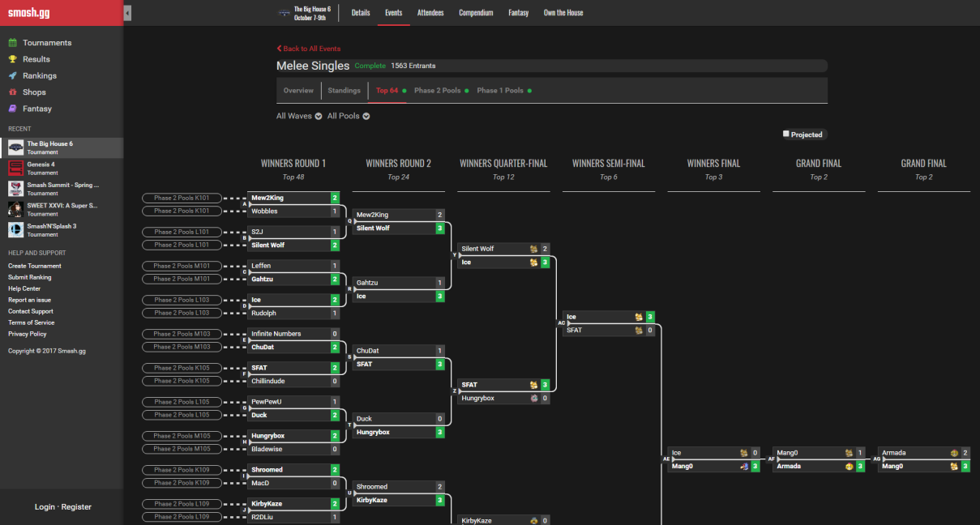Screen dimensions: 980x525
Task: Open the All Pools dropdown
Action: pyautogui.click(x=349, y=116)
